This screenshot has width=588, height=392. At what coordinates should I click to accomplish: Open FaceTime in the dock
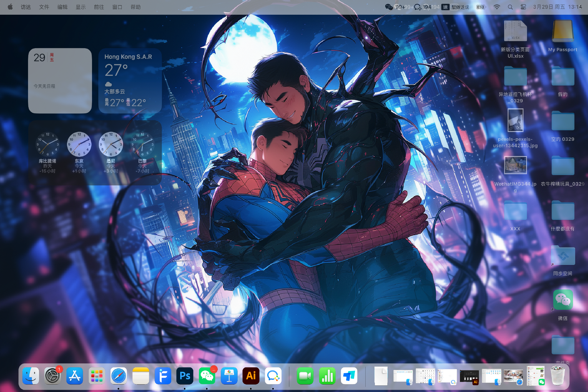[305, 376]
